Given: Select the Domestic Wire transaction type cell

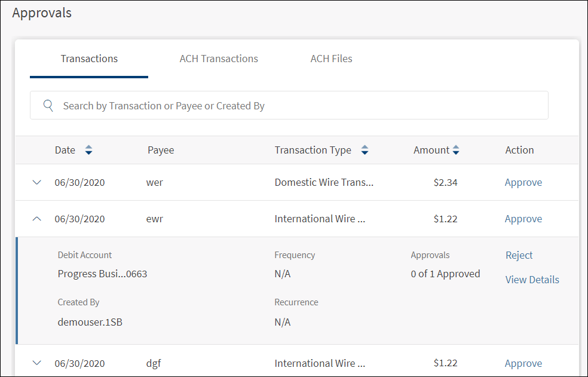Looking at the screenshot, I should (x=324, y=183).
